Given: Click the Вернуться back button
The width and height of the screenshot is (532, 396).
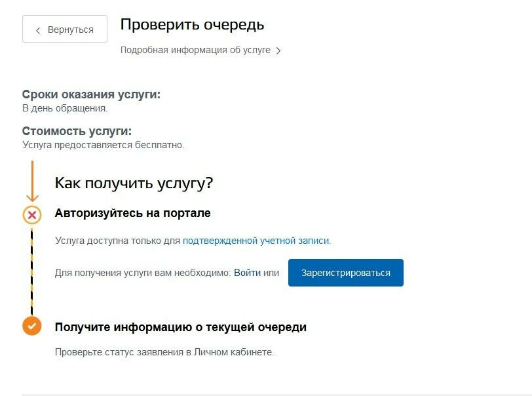Looking at the screenshot, I should click(x=65, y=29).
